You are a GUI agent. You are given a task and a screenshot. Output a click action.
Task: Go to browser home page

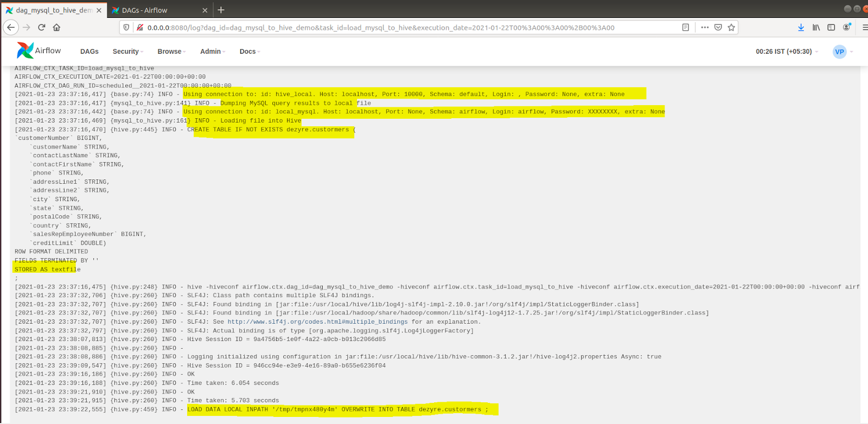[x=56, y=27]
